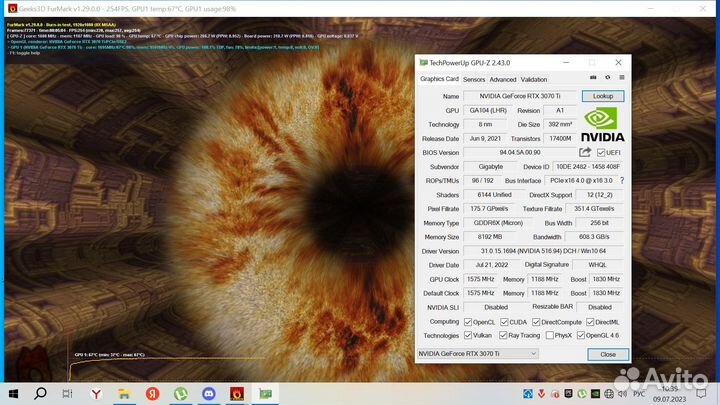The width and height of the screenshot is (720, 405).
Task: Switch to FurMark taskbar icon
Action: [x=237, y=394]
